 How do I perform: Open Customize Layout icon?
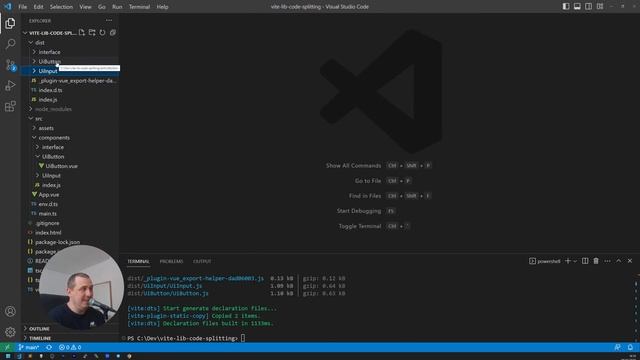600,7
